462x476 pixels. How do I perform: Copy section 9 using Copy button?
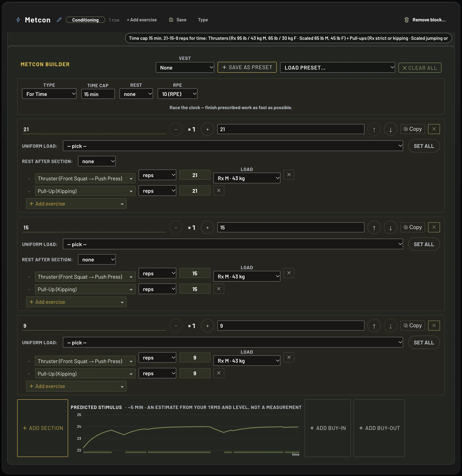coord(412,325)
